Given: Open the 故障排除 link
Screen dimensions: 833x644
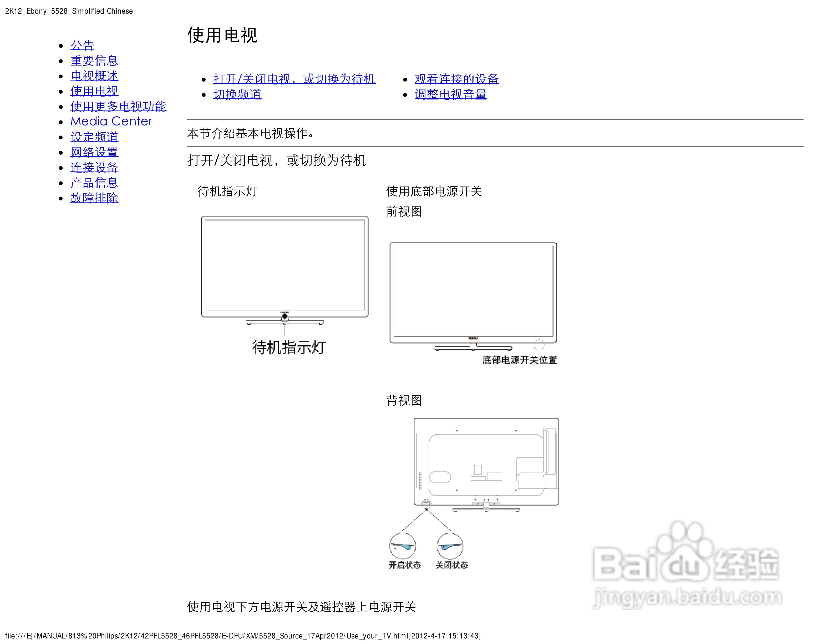Looking at the screenshot, I should 94,198.
